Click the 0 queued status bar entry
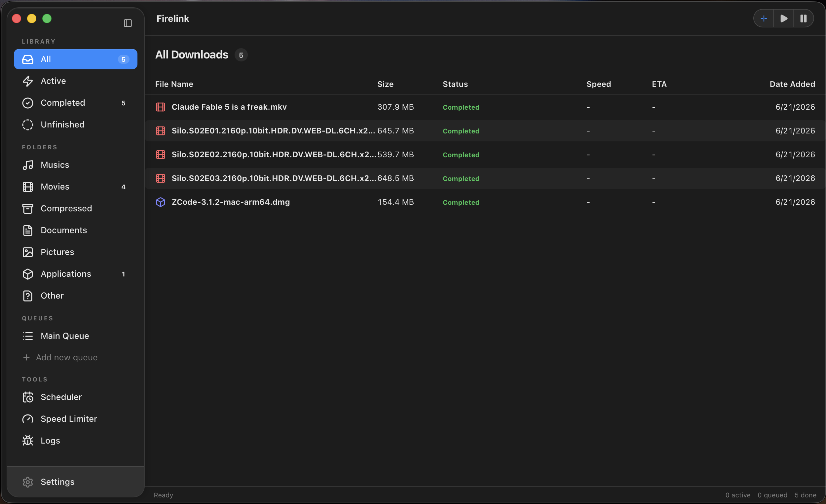The height and width of the screenshot is (504, 826). (772, 495)
